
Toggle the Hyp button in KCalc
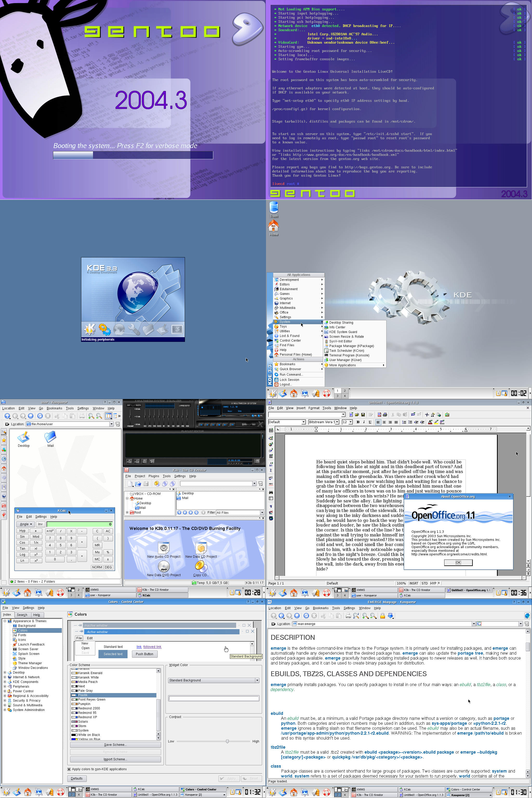[x=22, y=531]
